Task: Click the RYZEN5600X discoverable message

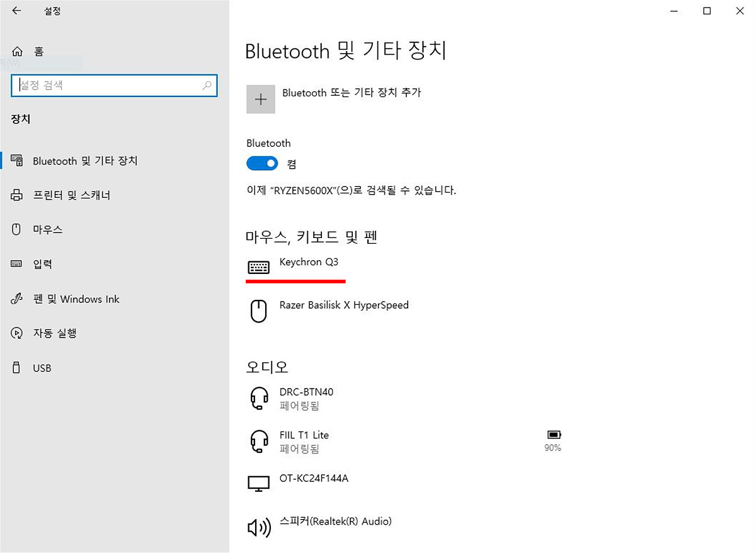Action: tap(352, 190)
